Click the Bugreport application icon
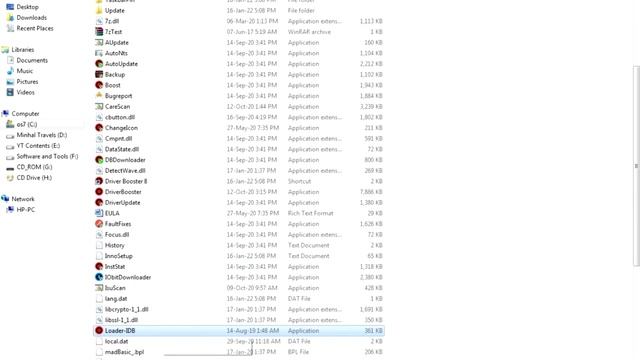 click(99, 96)
